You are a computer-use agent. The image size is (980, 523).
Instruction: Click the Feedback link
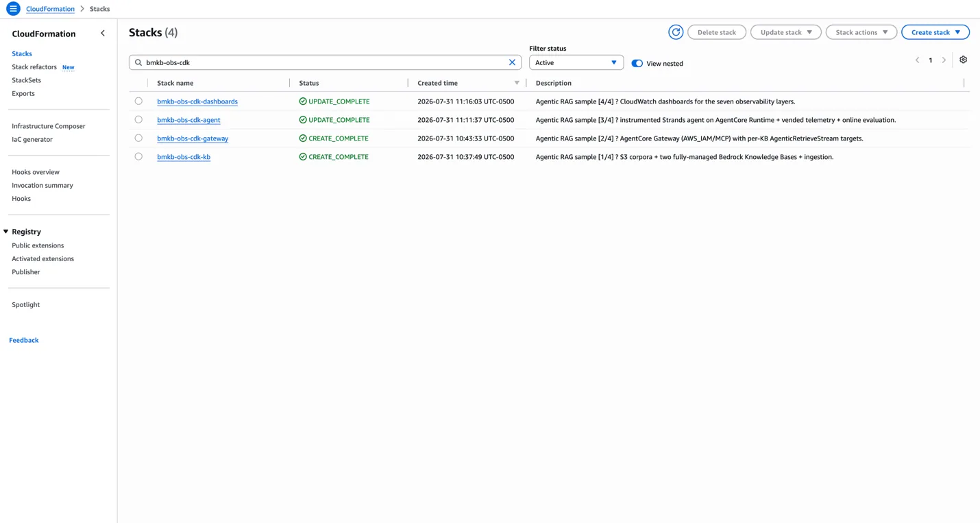24,340
